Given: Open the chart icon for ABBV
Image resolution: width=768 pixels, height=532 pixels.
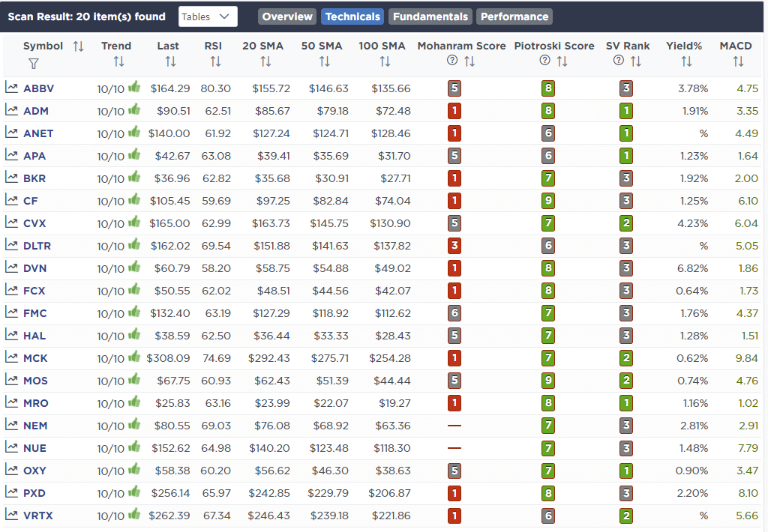Looking at the screenshot, I should pos(11,88).
